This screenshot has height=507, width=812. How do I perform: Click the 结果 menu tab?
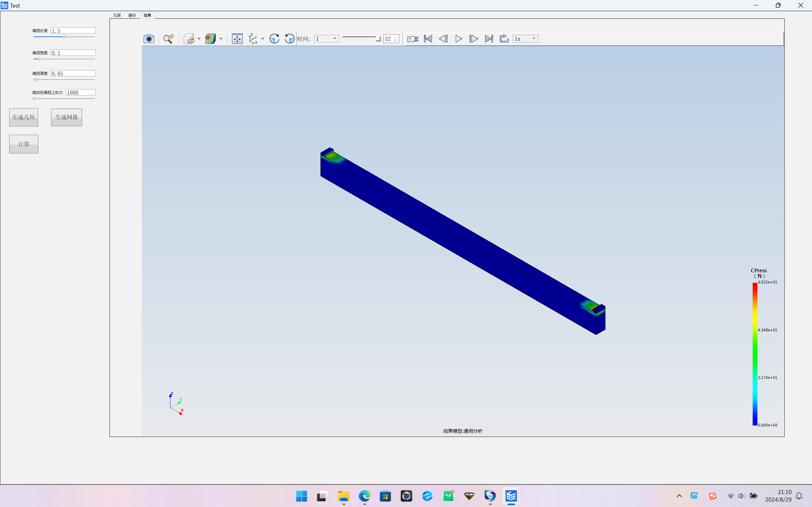coord(147,15)
